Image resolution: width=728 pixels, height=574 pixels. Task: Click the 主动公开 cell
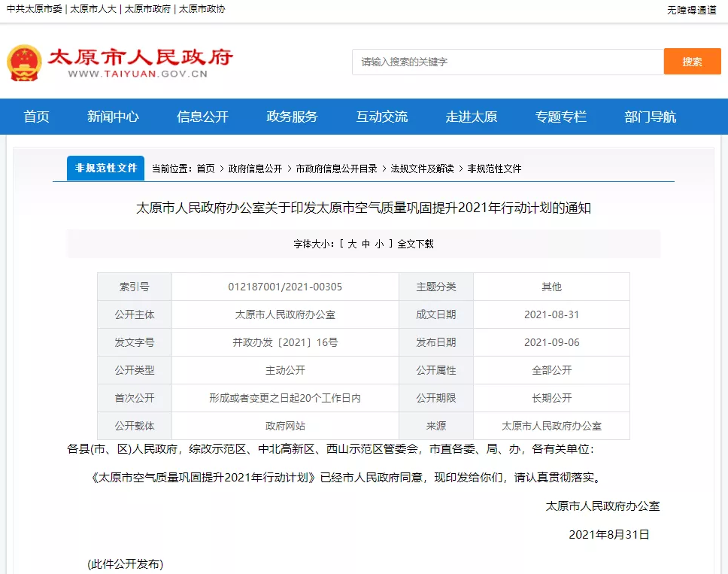[285, 371]
